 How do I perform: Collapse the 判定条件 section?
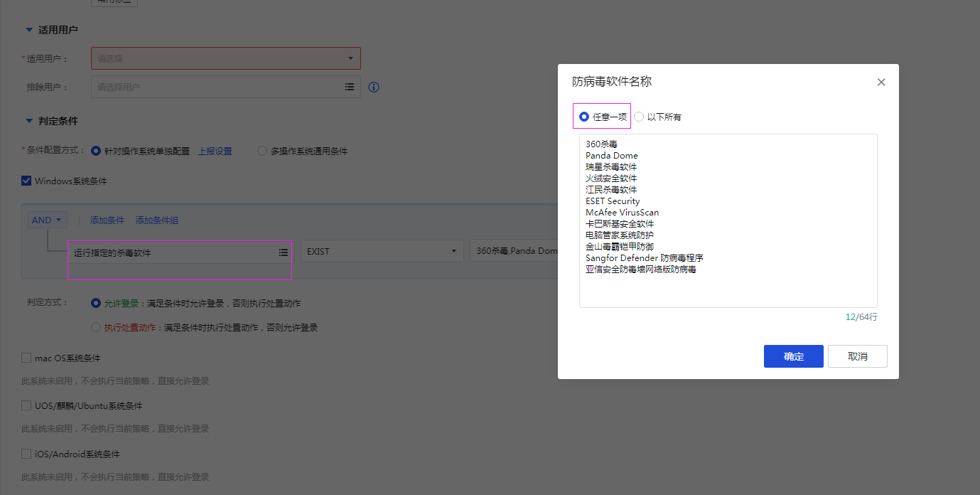point(29,121)
